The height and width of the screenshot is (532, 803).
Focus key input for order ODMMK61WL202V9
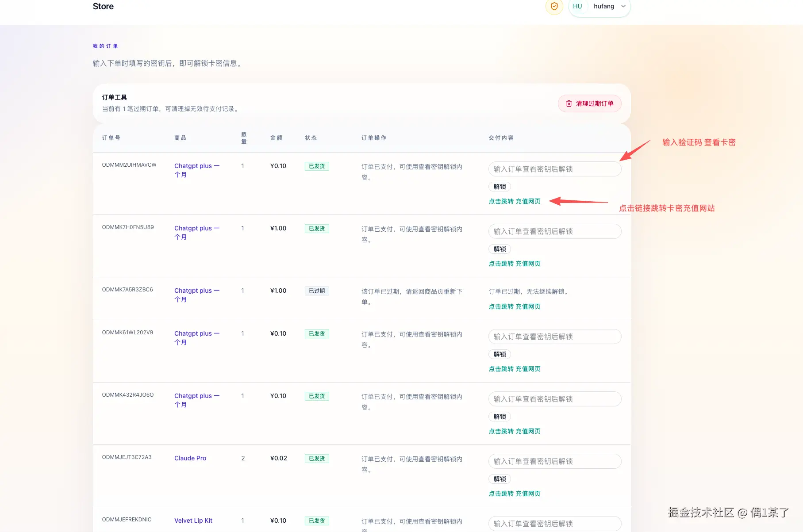tap(555, 337)
